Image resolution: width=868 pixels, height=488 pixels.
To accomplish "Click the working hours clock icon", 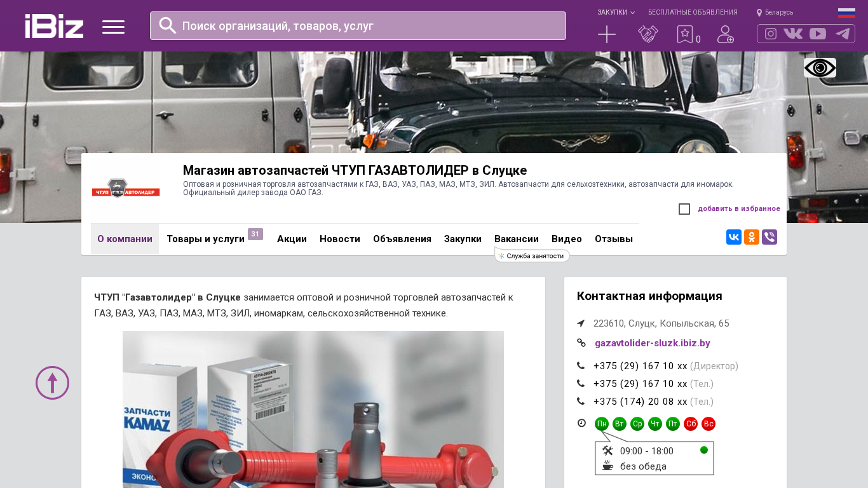I will 581,423.
